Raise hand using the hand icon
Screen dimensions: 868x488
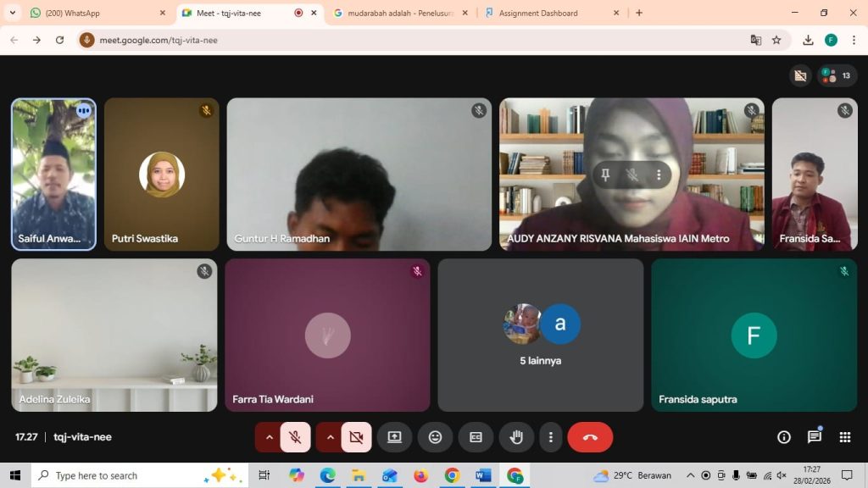516,437
